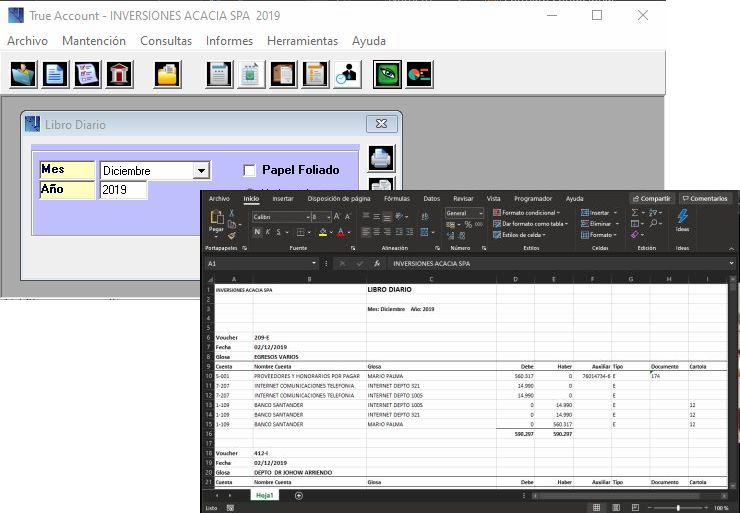Select the Hoja1 sheet tab
Image resolution: width=740 pixels, height=513 pixels.
point(264,496)
